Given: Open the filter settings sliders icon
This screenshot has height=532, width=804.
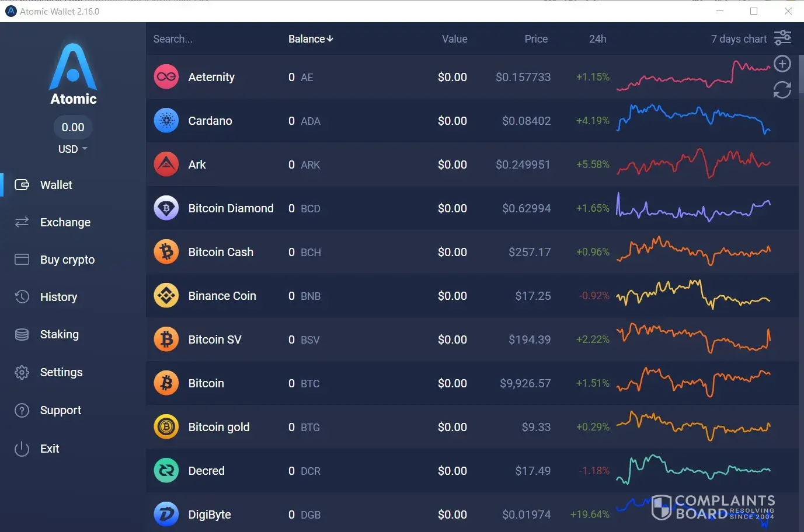Looking at the screenshot, I should [782, 38].
